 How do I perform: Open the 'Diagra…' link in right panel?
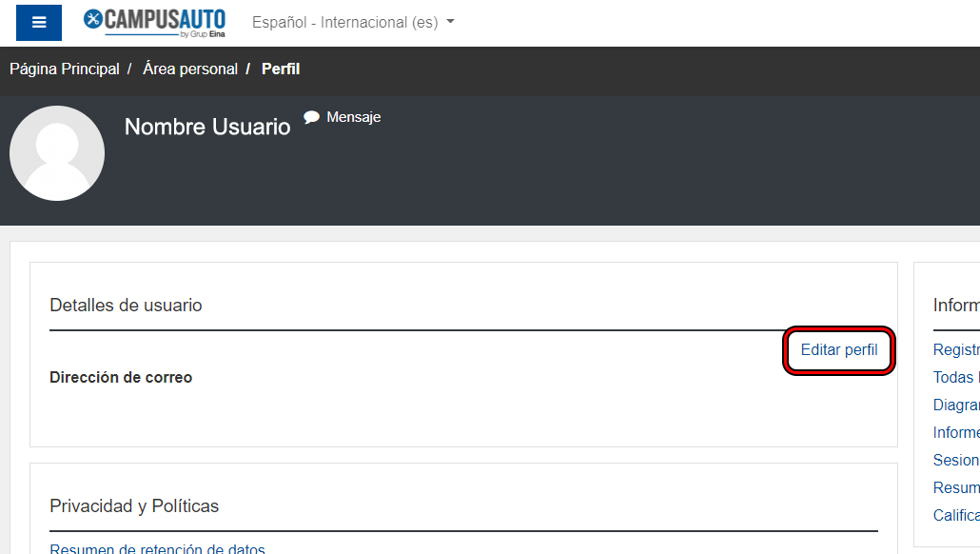(956, 406)
